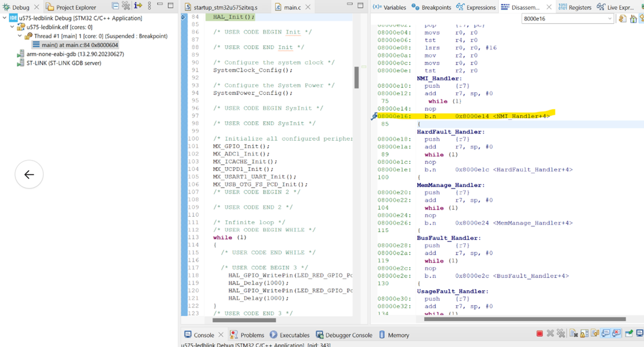Open the disassembly address dropdown
This screenshot has height=347, width=644.
[x=610, y=19]
